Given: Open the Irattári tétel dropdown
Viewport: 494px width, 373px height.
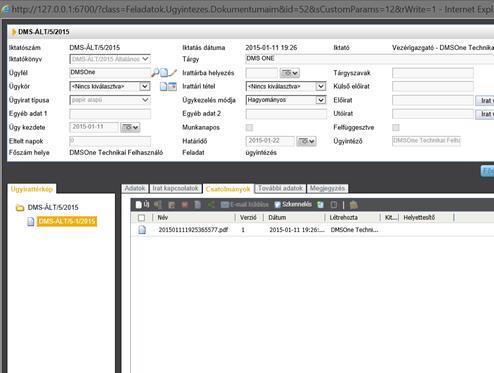Looking at the screenshot, I should 286,87.
